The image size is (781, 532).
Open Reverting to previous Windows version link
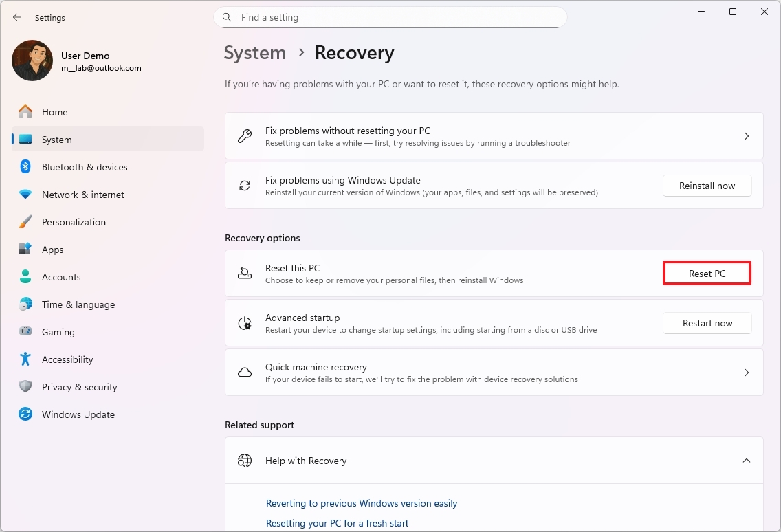pos(362,503)
